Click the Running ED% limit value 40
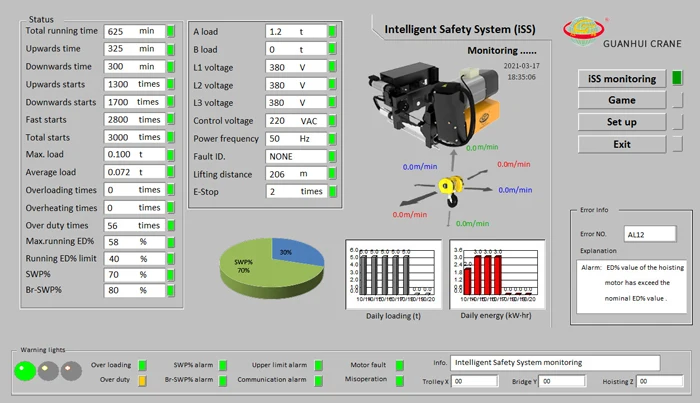This screenshot has width=700, height=403. [134, 259]
